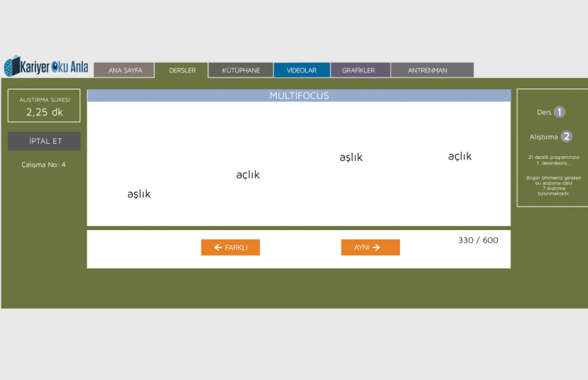
Task: Click the Ders number 1 badge
Action: pos(560,112)
